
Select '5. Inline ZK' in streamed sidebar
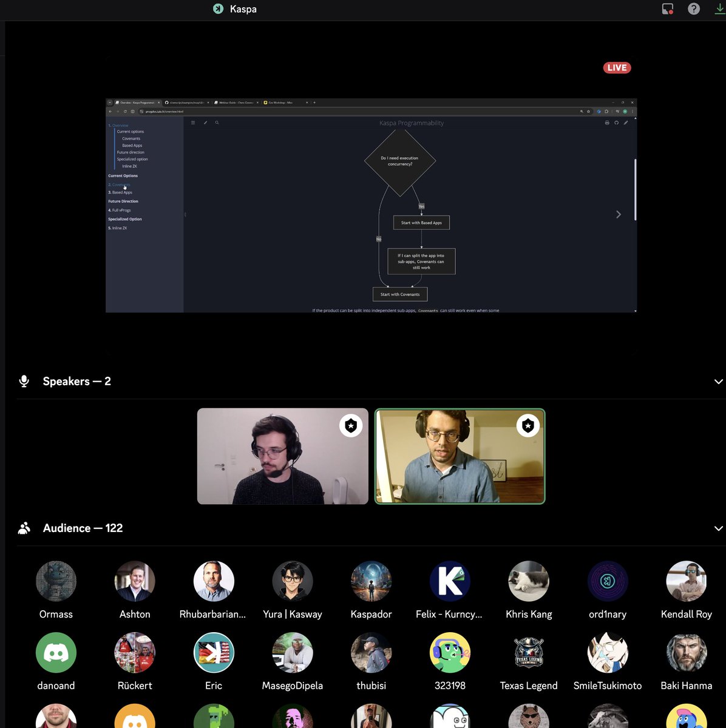[x=118, y=228]
